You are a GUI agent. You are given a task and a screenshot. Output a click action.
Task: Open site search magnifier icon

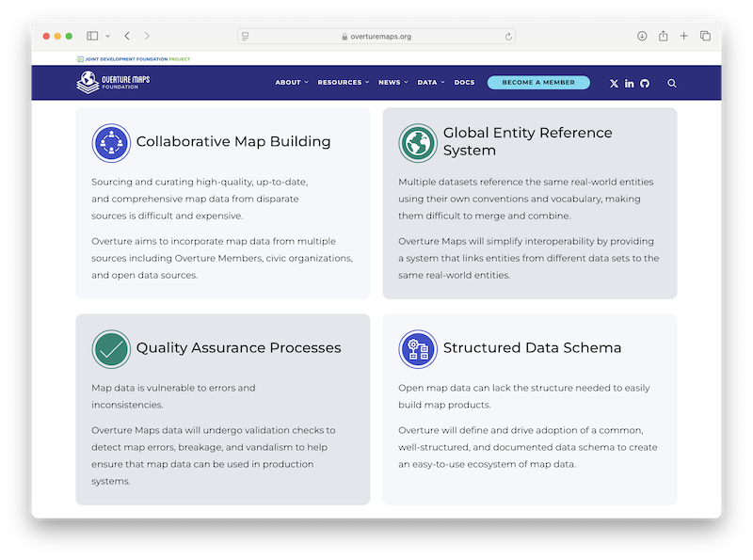672,84
